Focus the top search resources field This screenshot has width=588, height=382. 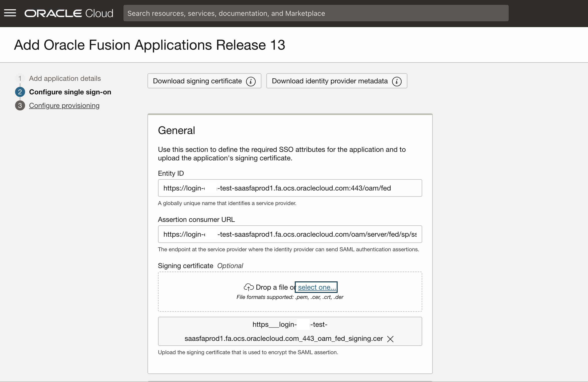pos(316,13)
